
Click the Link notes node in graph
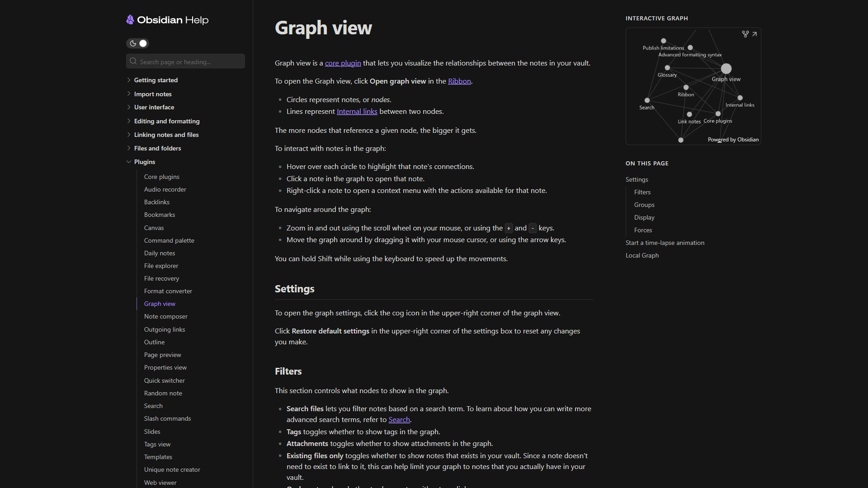pyautogui.click(x=689, y=114)
